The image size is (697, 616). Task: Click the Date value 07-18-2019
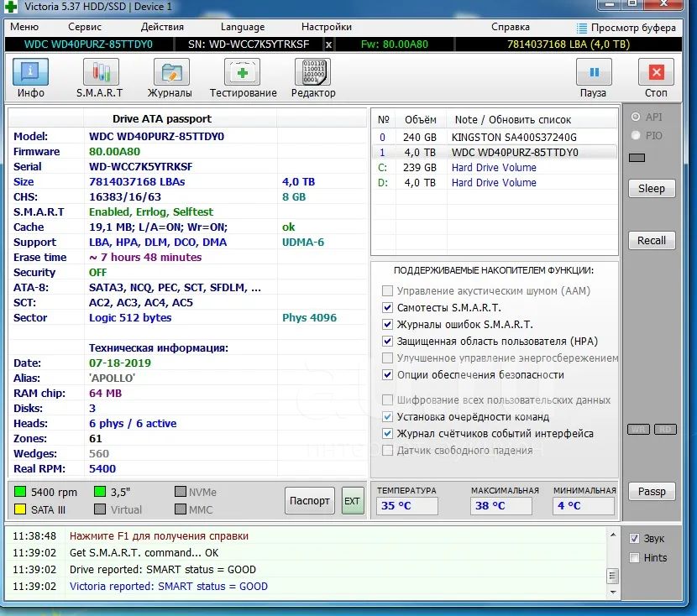pos(120,363)
